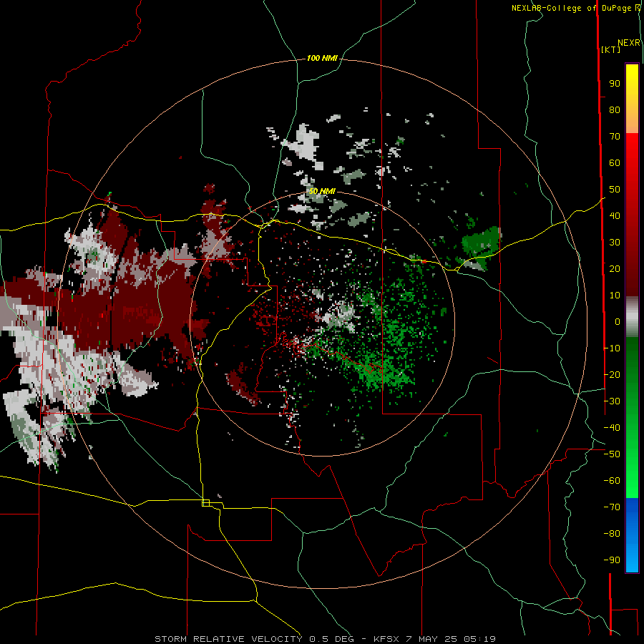Click the NEXR label above color bar
This screenshot has height=644, width=644.
click(629, 43)
